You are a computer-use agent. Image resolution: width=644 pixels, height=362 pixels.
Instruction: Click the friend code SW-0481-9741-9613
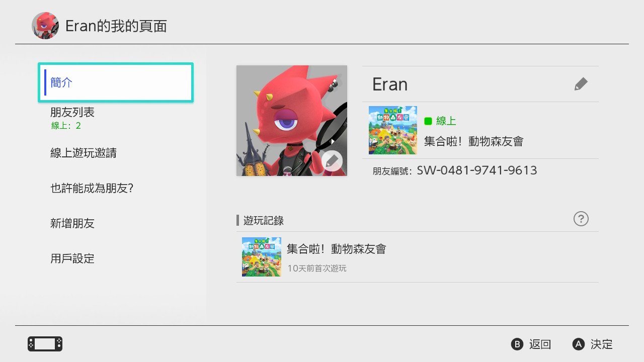coord(477,170)
